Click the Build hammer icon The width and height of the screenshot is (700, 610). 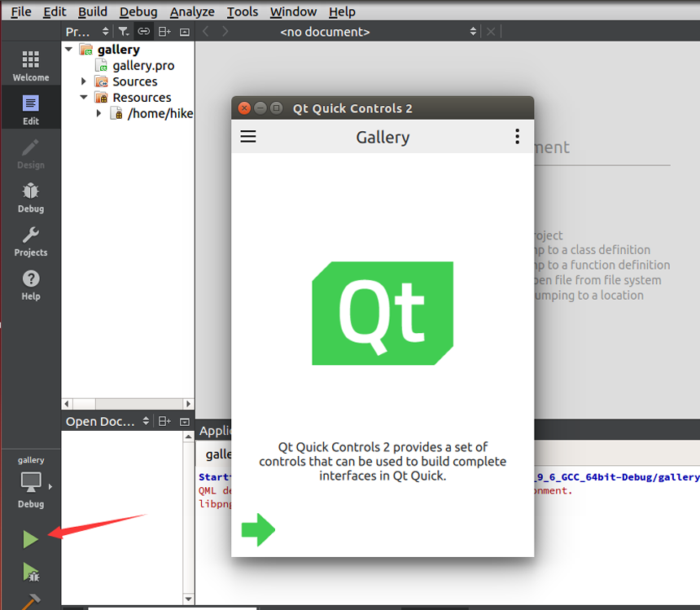point(31,601)
